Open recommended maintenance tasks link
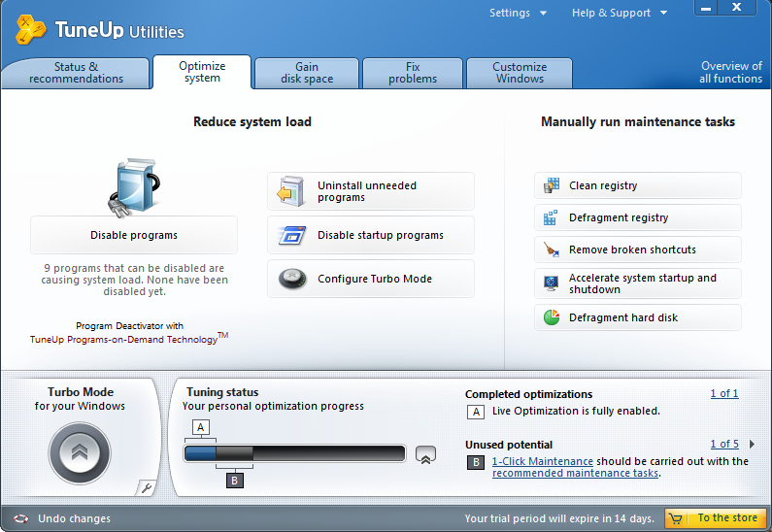Image resolution: width=772 pixels, height=532 pixels. (x=575, y=474)
